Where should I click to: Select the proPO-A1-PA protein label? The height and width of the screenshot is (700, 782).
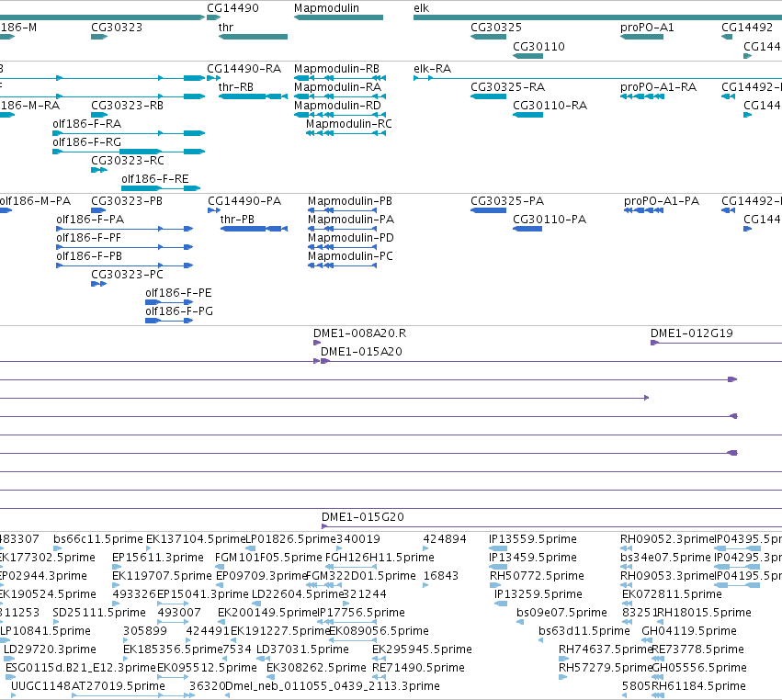[x=662, y=201]
